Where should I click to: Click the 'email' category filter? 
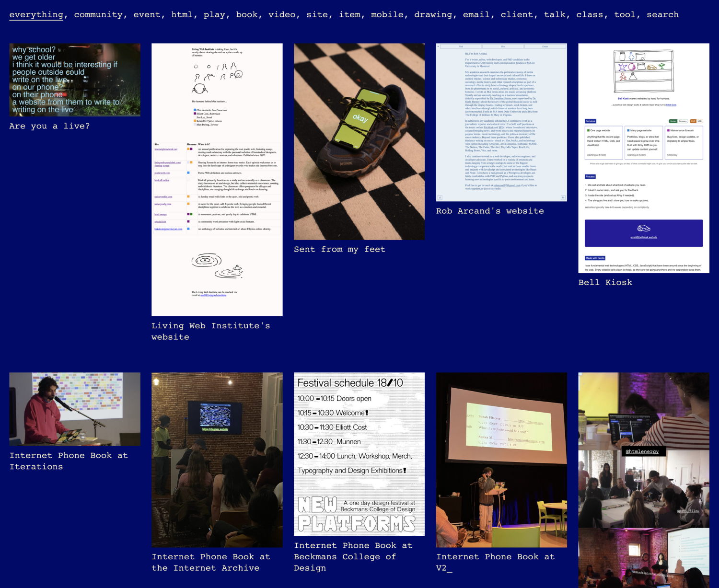click(x=476, y=15)
